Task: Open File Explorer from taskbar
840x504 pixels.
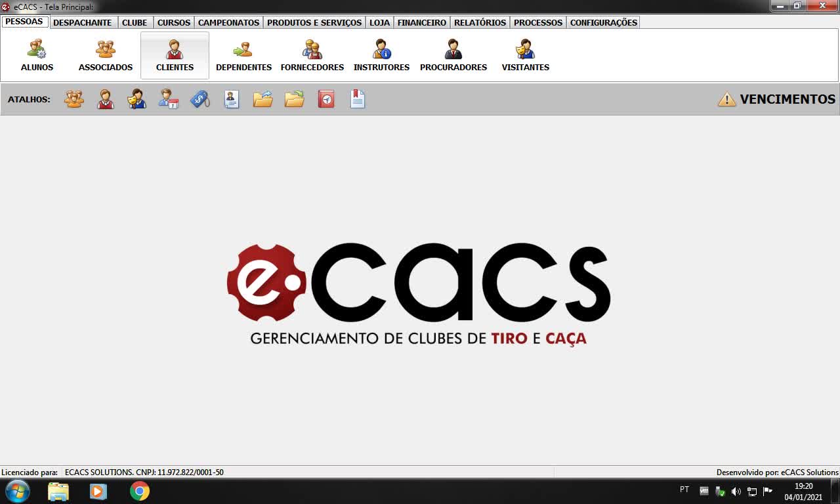Action: (x=58, y=491)
